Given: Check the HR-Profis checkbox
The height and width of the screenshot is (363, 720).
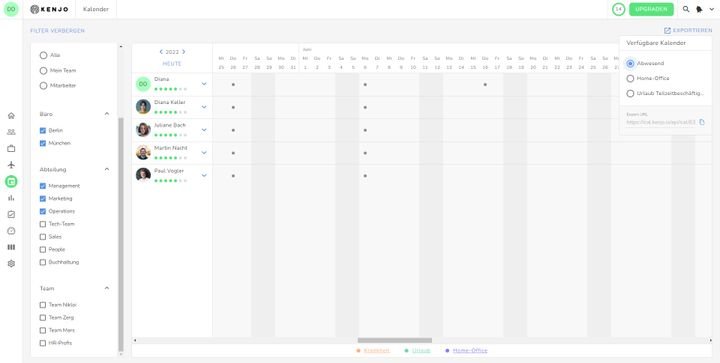Looking at the screenshot, I should [43, 343].
